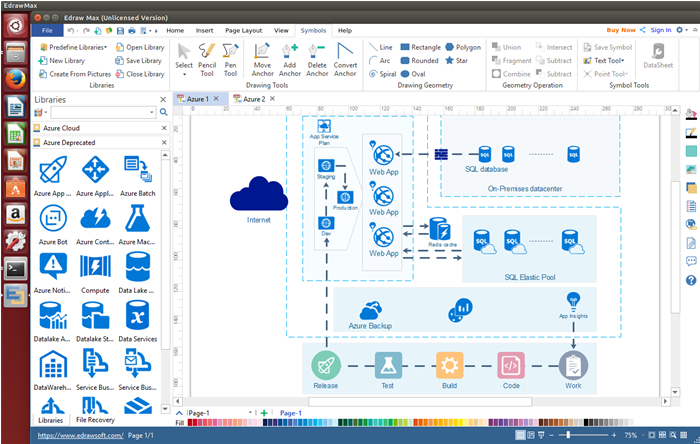Screen dimensions: 700x444
Task: Click the New Library button
Action: click(x=67, y=60)
